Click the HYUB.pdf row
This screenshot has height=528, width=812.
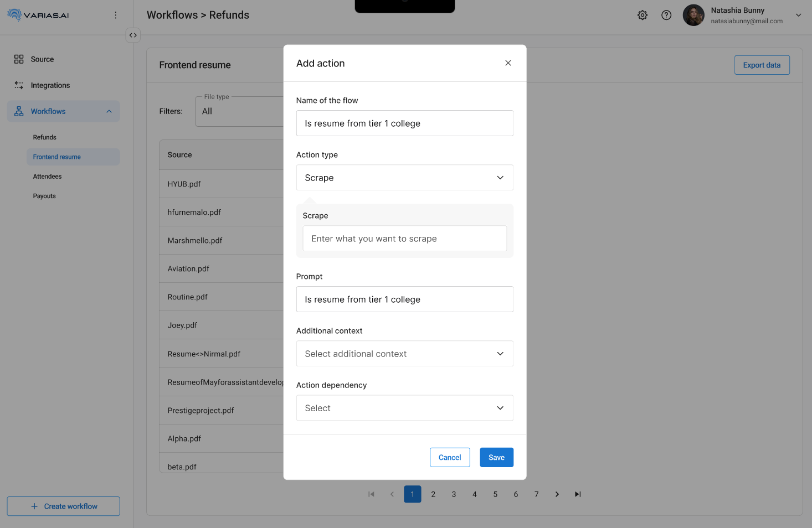click(x=222, y=184)
